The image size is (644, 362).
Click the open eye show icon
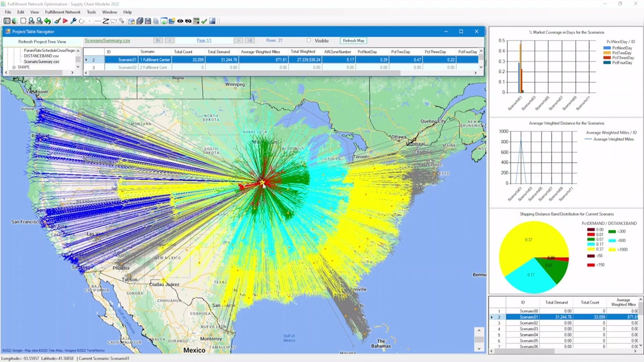click(x=180, y=21)
